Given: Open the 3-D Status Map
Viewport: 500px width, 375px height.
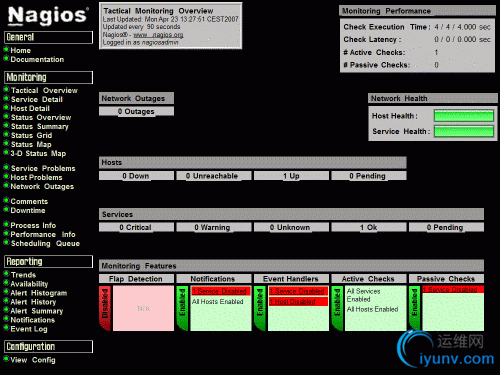Looking at the screenshot, I should 38,153.
